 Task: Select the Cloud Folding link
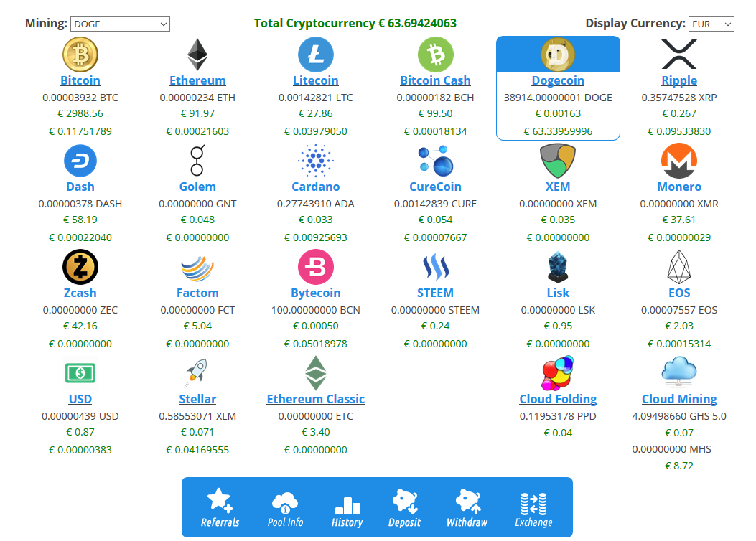click(x=558, y=399)
